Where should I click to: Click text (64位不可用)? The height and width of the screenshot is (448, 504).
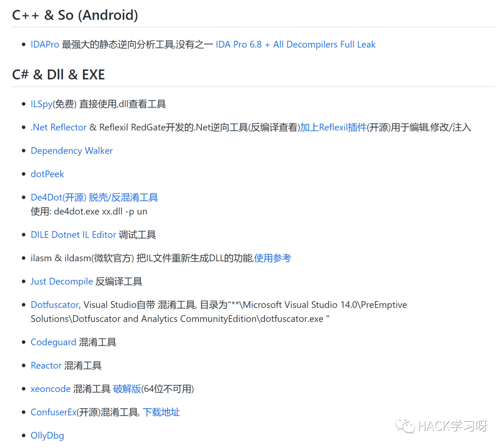168,389
